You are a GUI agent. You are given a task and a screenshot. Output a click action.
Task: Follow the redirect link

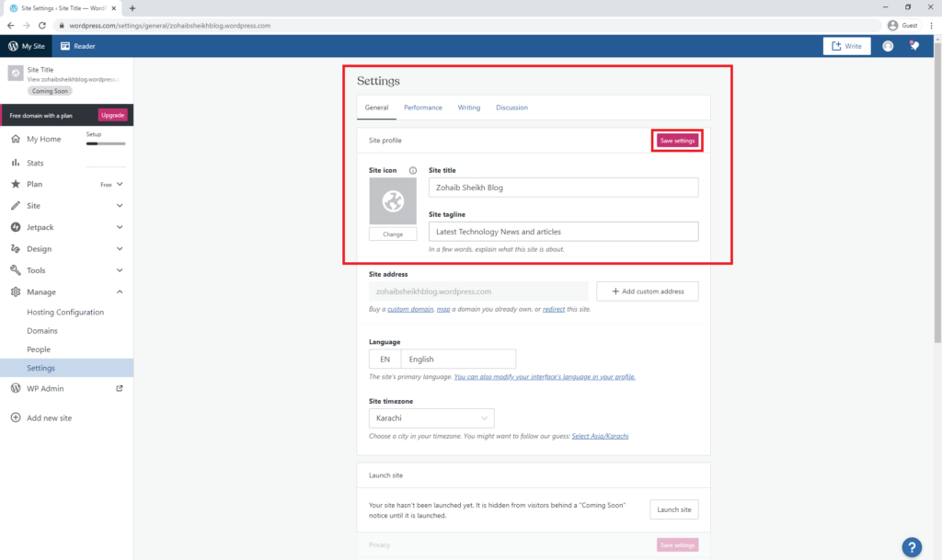point(554,309)
